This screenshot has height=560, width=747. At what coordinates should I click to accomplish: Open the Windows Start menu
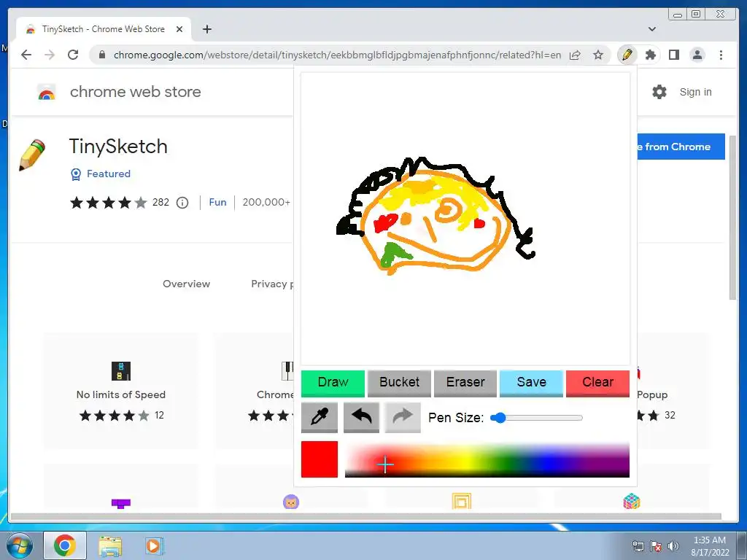20,545
